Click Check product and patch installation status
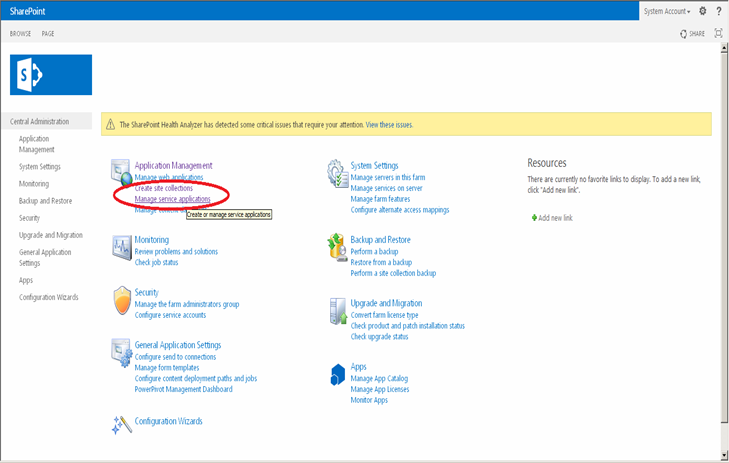 click(x=408, y=325)
